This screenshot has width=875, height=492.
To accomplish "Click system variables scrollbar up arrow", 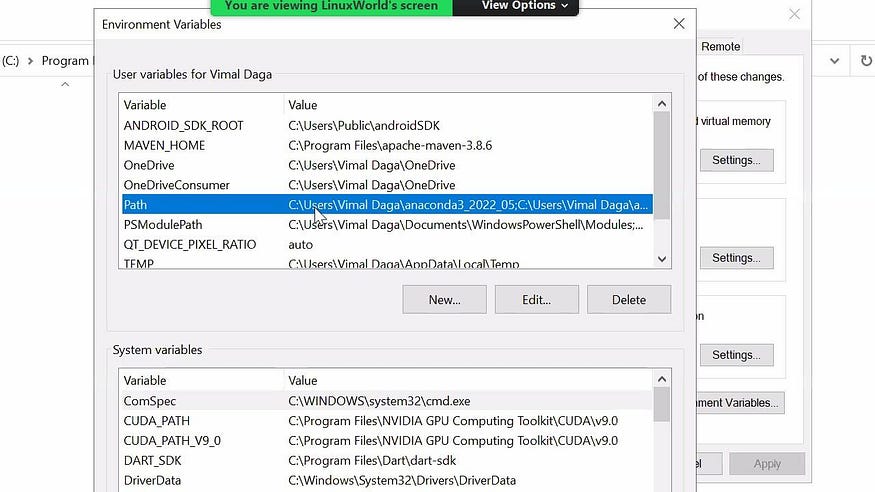I will point(662,379).
